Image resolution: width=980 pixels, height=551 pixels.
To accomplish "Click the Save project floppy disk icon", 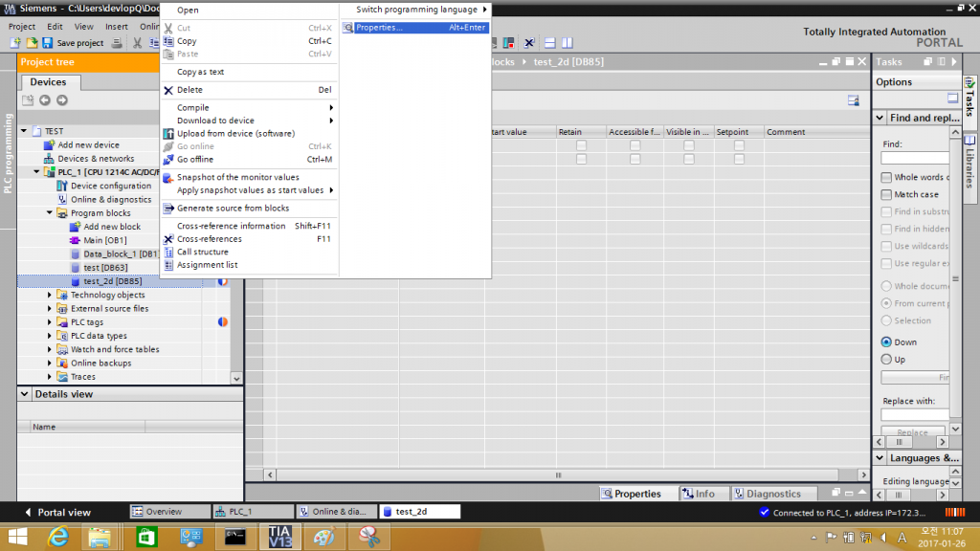I will point(48,42).
